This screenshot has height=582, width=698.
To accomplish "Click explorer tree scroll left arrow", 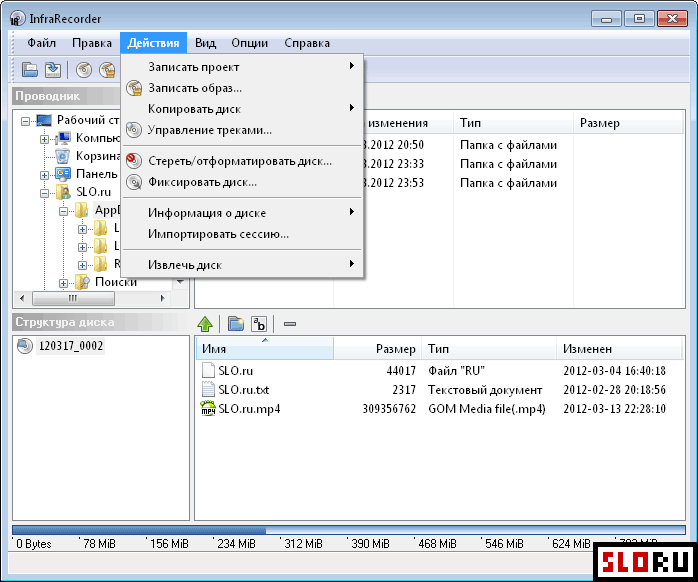I will 22,298.
